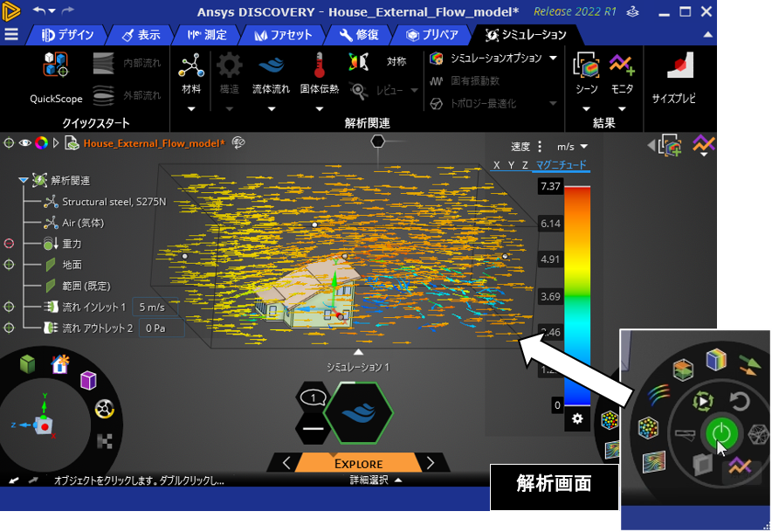
Task: Click the flask icon beside Release 2022 R1
Action: click(x=632, y=11)
